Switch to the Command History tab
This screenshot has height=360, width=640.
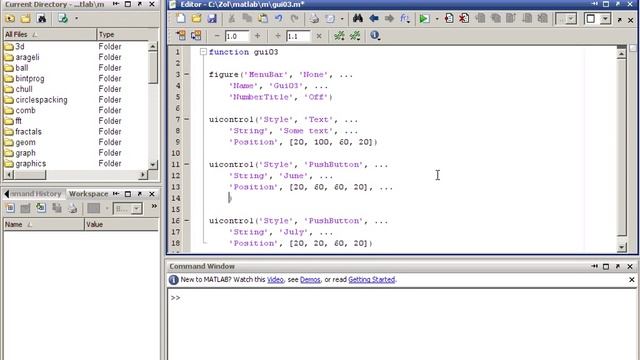click(36, 194)
